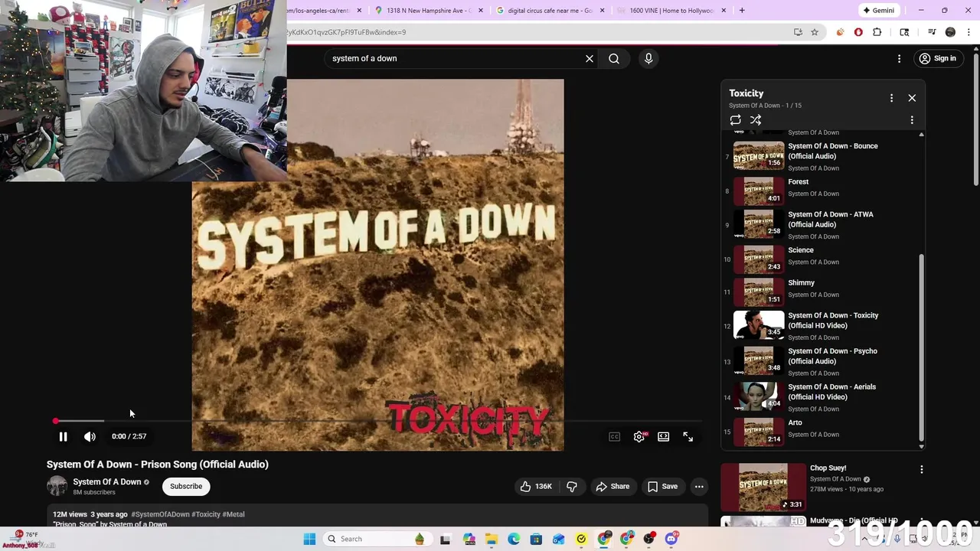Click the YouTube search magnifier button

point(614,58)
